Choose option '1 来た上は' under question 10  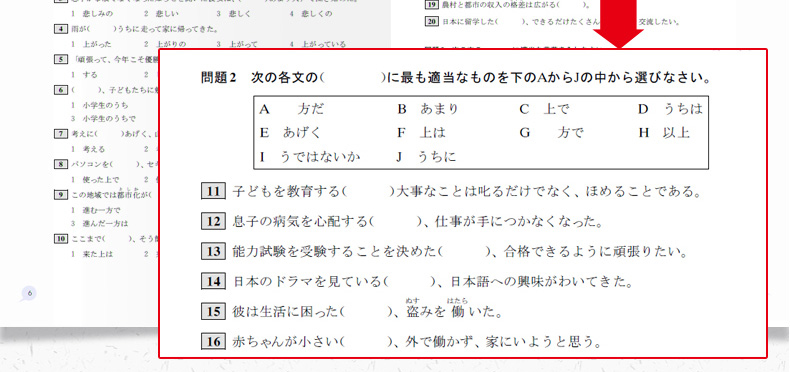pyautogui.click(x=92, y=254)
